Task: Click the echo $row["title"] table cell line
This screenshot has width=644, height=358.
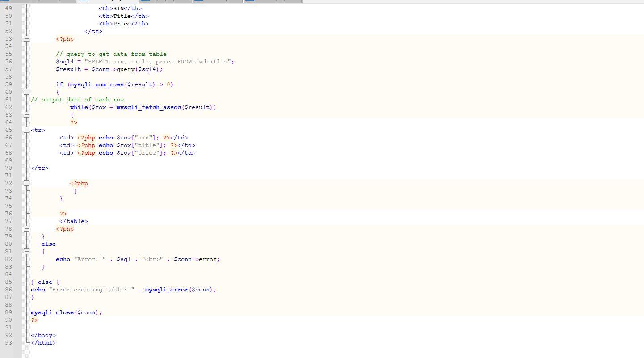Action: (127, 145)
